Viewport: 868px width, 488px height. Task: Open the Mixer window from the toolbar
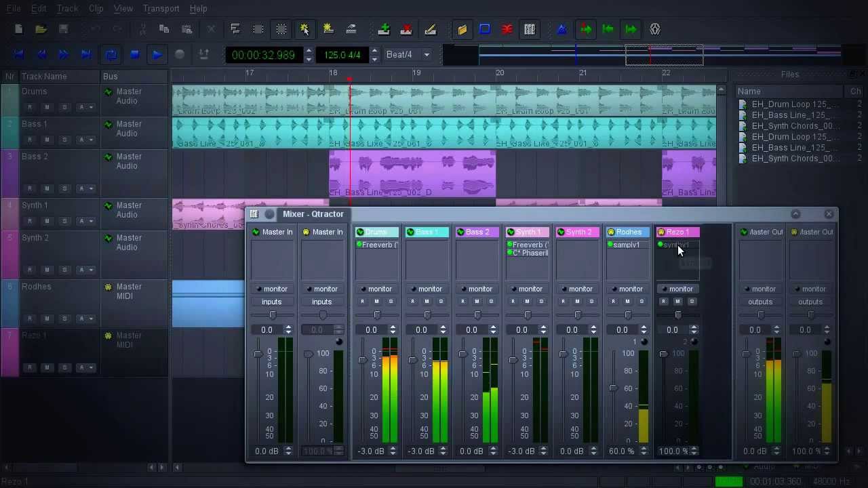tap(530, 28)
